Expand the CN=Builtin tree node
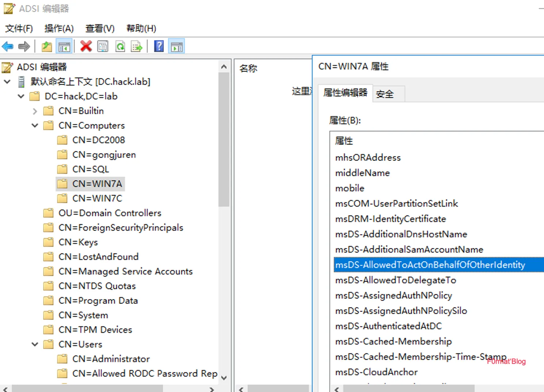Screen dimensions: 544x392 [x=35, y=111]
